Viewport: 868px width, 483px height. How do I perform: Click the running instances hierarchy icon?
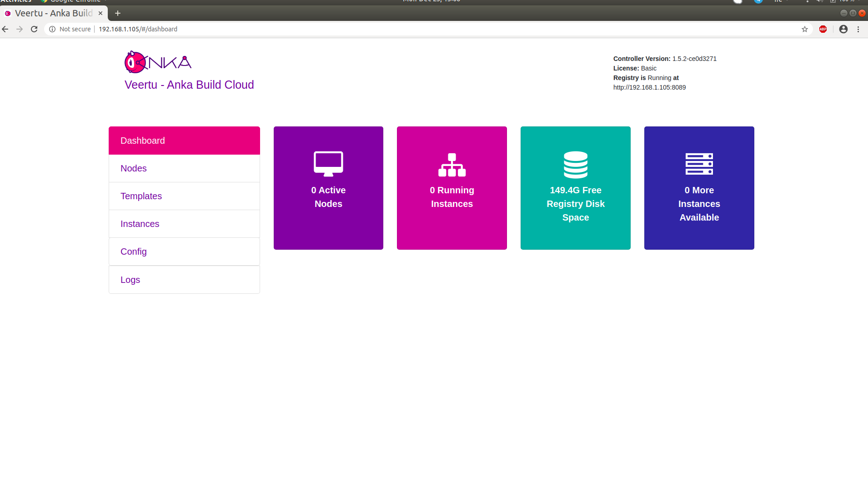click(x=452, y=165)
